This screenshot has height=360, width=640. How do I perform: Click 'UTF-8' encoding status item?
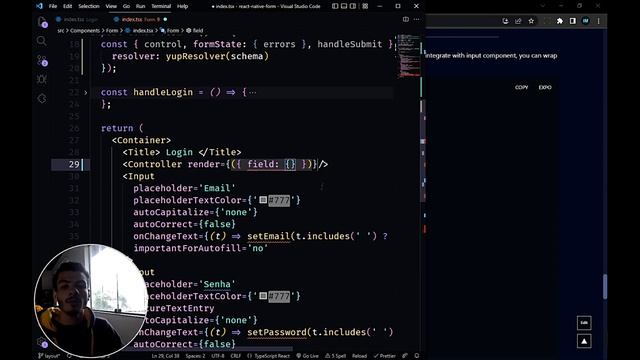[x=218, y=356]
